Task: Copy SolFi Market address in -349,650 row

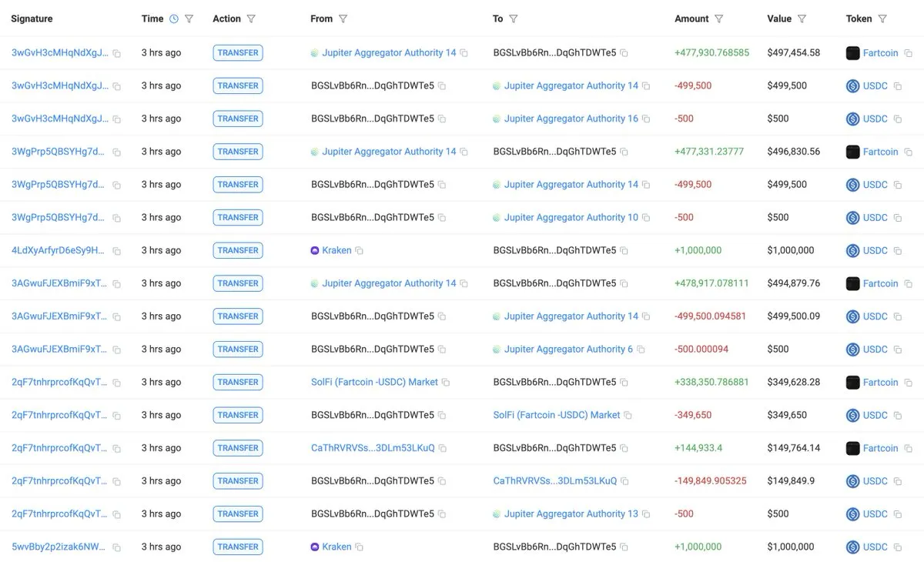Action: 628,416
